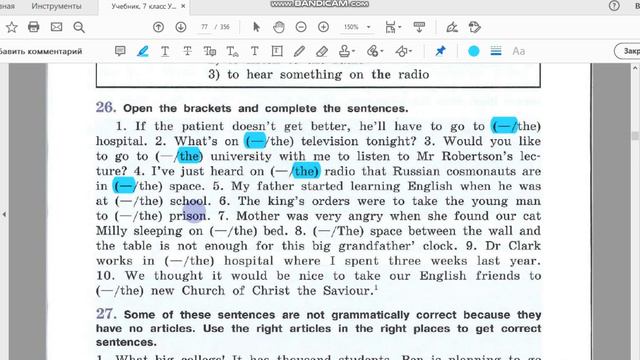Viewport: 640px width, 360px height.
Task: Add a sticky note comment
Action: pos(120,51)
